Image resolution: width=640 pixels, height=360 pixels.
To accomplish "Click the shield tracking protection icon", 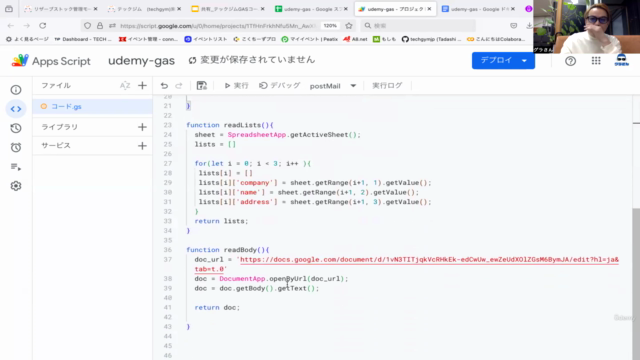I will pos(87,26).
